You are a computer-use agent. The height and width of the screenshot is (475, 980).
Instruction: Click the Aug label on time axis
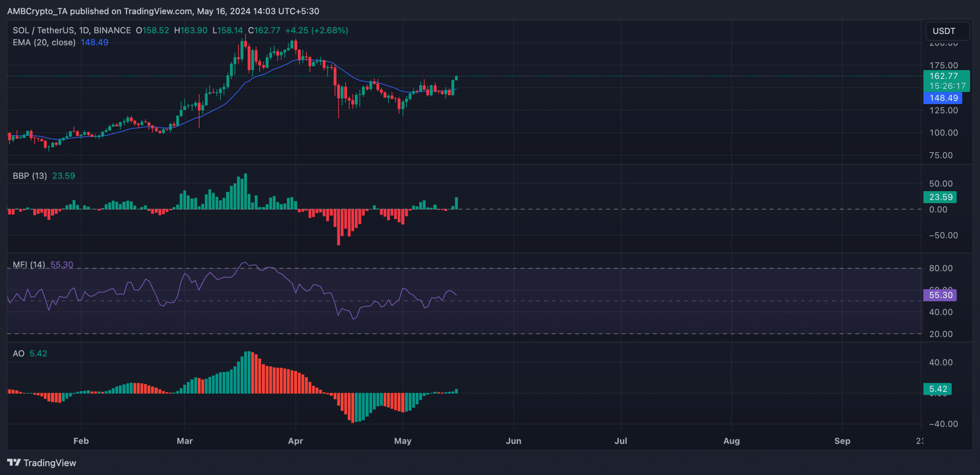coord(732,441)
